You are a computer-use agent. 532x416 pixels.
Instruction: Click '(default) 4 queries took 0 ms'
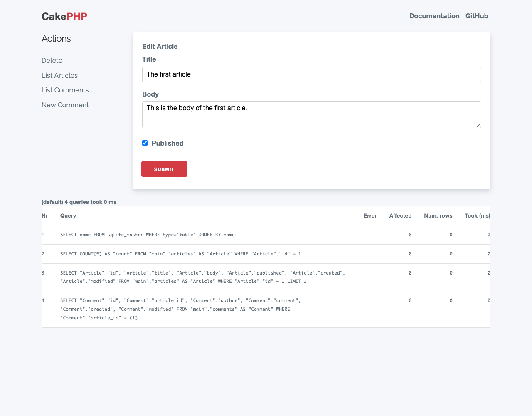(x=79, y=202)
